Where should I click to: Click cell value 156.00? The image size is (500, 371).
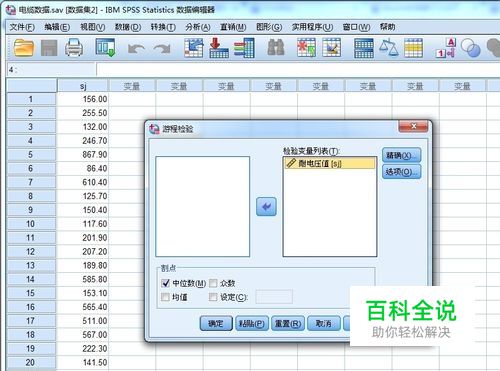pyautogui.click(x=83, y=99)
